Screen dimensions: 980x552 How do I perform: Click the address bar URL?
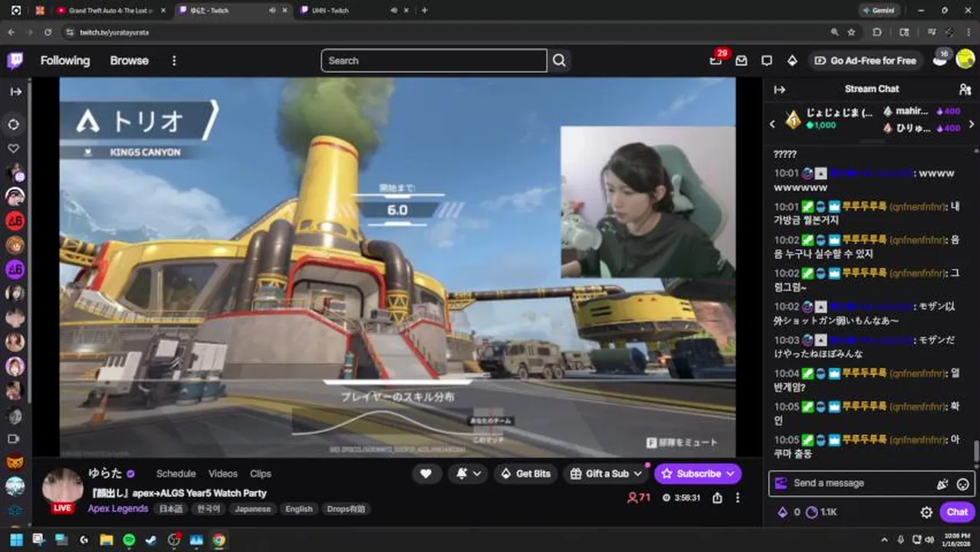click(x=114, y=32)
